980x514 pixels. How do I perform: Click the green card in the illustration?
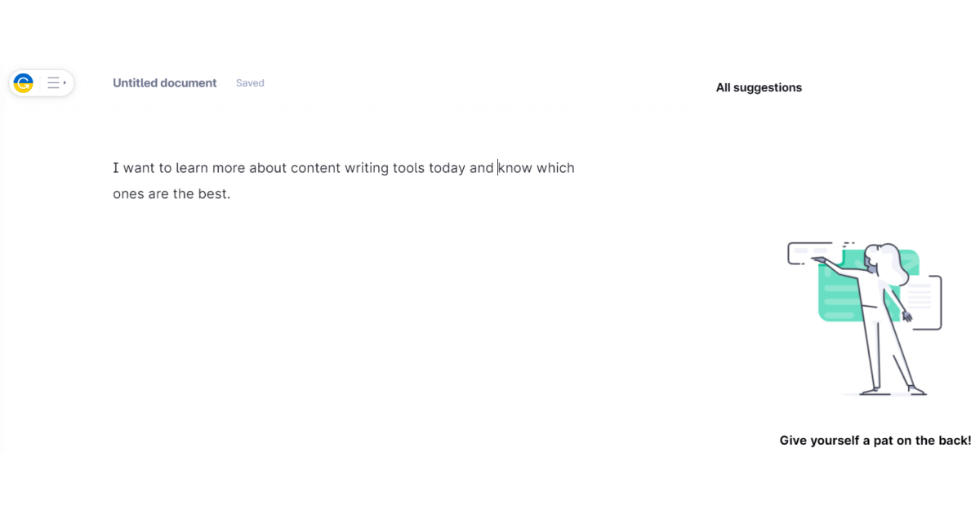pos(840,295)
